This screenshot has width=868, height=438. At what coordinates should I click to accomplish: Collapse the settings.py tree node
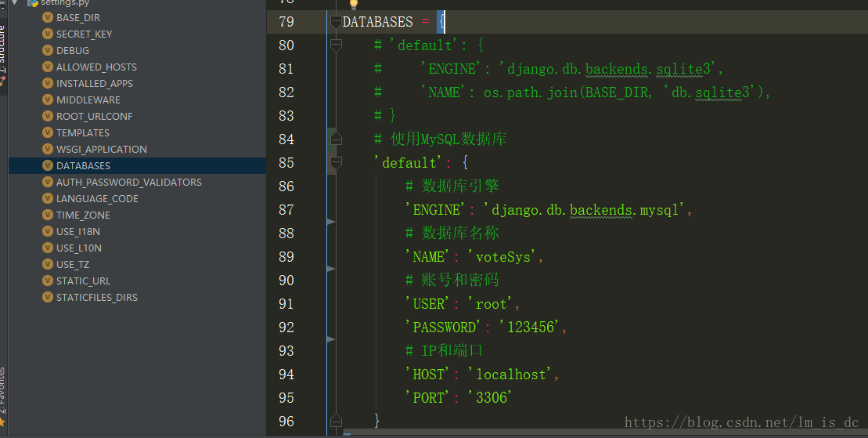(15, 2)
